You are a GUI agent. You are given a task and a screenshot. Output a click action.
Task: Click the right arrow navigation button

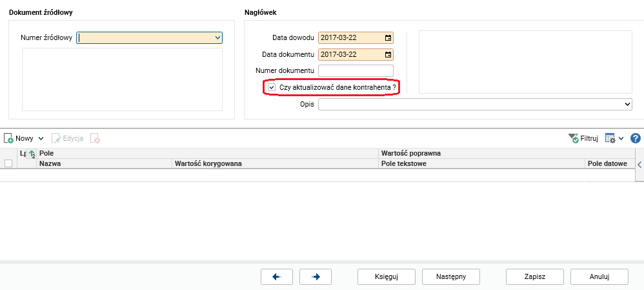(x=316, y=276)
